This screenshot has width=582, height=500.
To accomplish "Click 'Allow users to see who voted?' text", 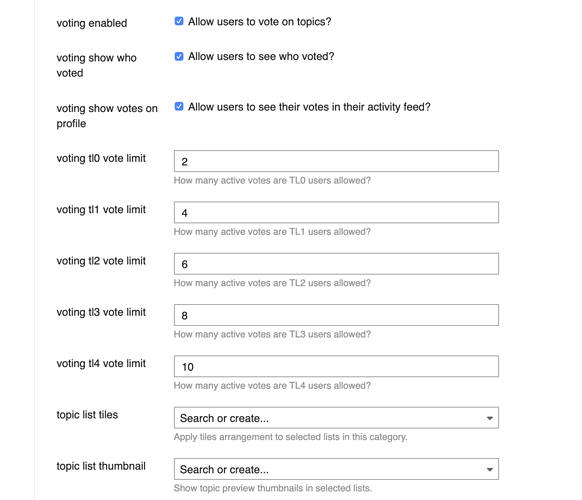I will (261, 56).
